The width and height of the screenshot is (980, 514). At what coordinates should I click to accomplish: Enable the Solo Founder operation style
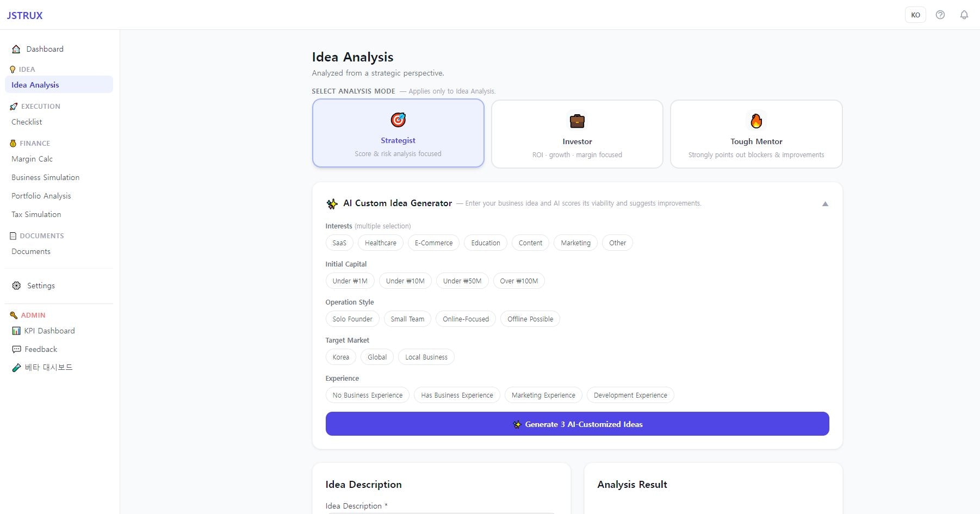(x=352, y=319)
